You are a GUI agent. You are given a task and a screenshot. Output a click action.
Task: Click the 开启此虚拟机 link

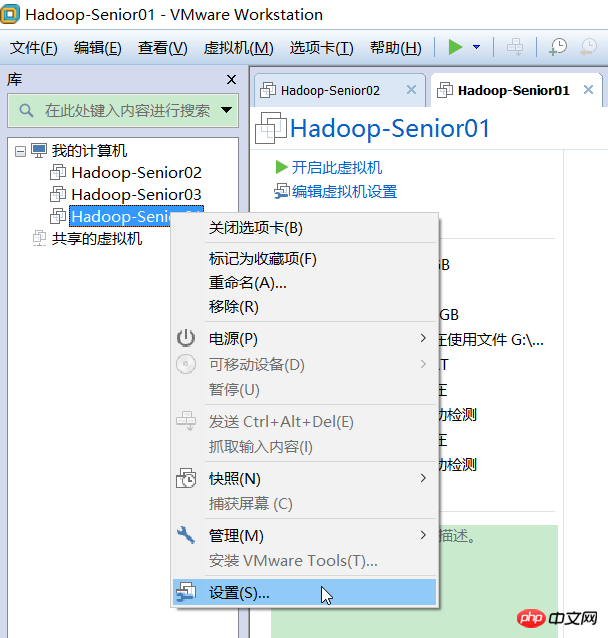tap(337, 168)
